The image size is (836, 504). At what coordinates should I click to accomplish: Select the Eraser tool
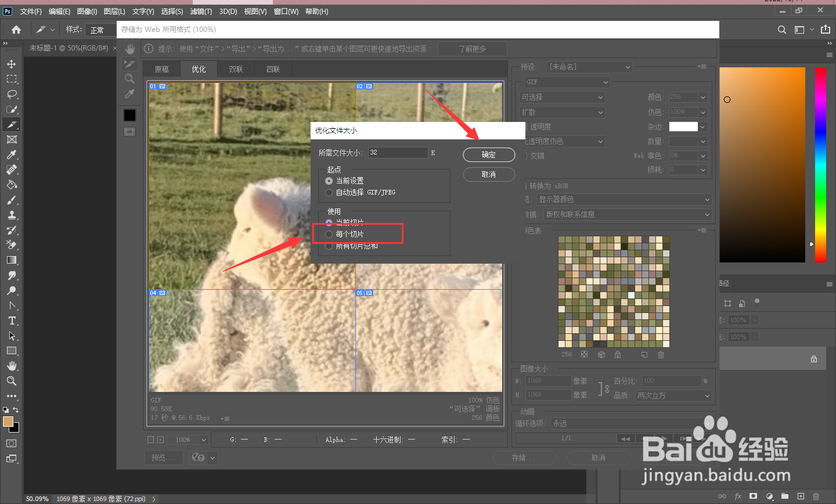[12, 245]
